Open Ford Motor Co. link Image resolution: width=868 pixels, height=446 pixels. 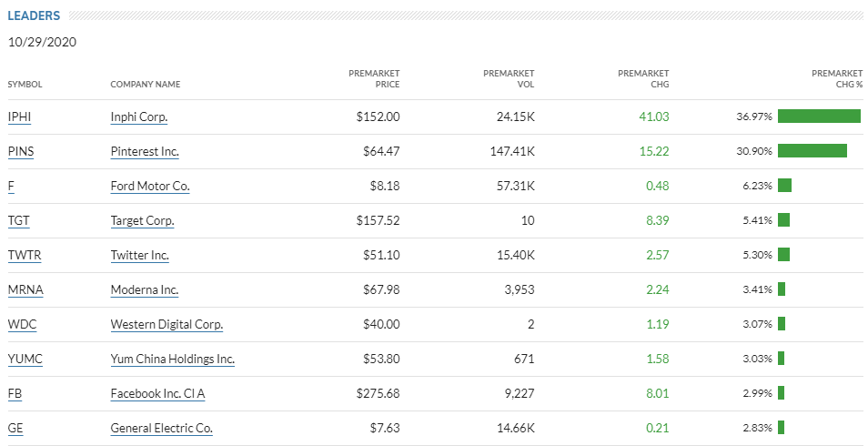[x=150, y=186]
